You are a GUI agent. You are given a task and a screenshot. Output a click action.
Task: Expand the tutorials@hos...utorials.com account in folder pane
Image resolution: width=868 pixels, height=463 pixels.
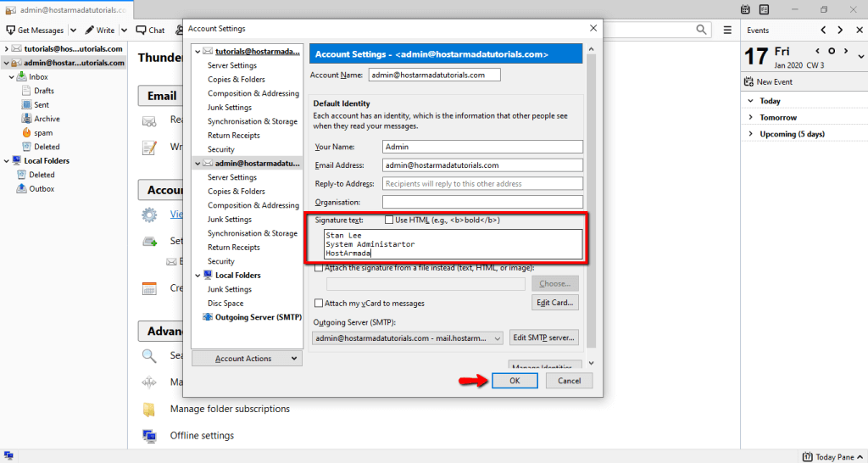(6, 48)
